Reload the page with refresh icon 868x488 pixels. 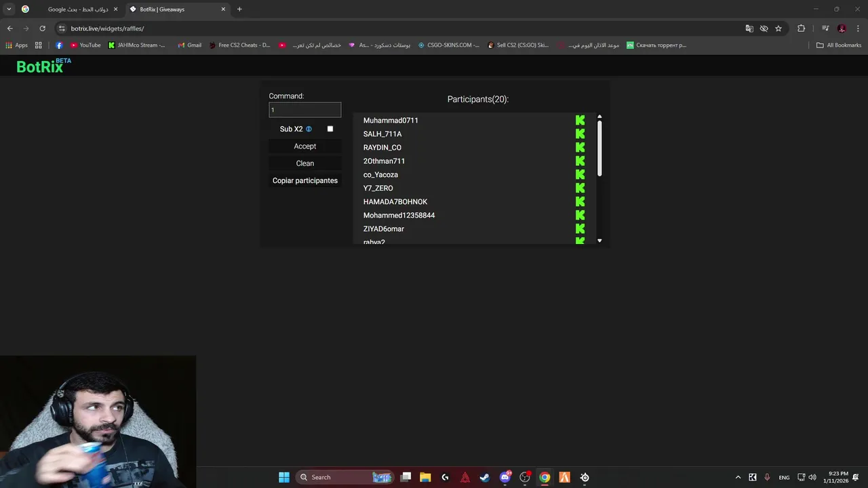tap(42, 28)
